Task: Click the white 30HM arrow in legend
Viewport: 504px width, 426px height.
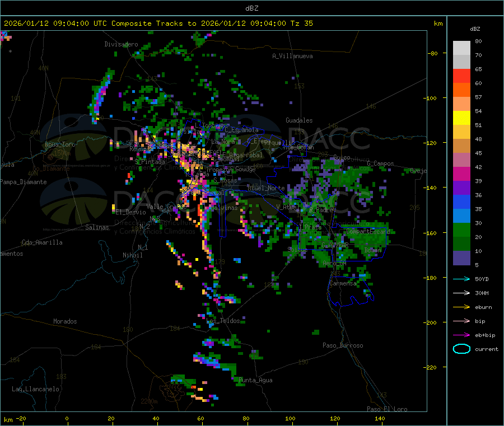Action: [461, 293]
